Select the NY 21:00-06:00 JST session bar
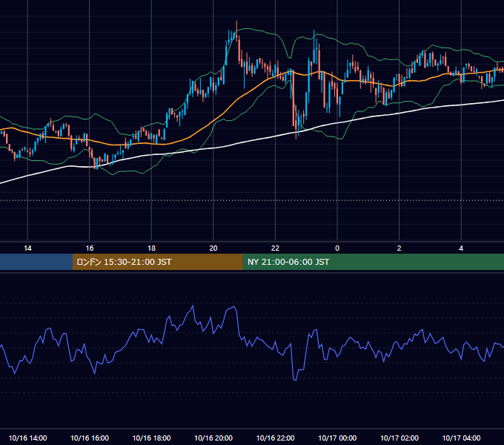The width and height of the screenshot is (504, 445). click(373, 262)
